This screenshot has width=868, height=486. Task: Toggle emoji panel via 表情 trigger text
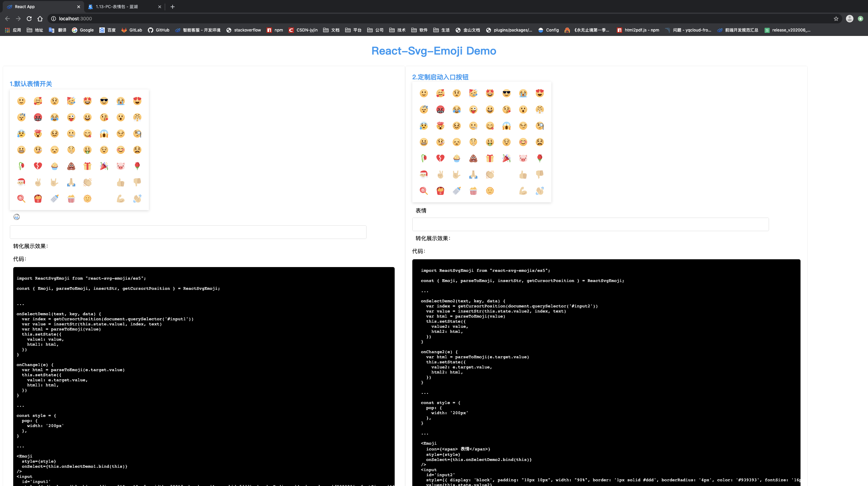click(x=421, y=210)
